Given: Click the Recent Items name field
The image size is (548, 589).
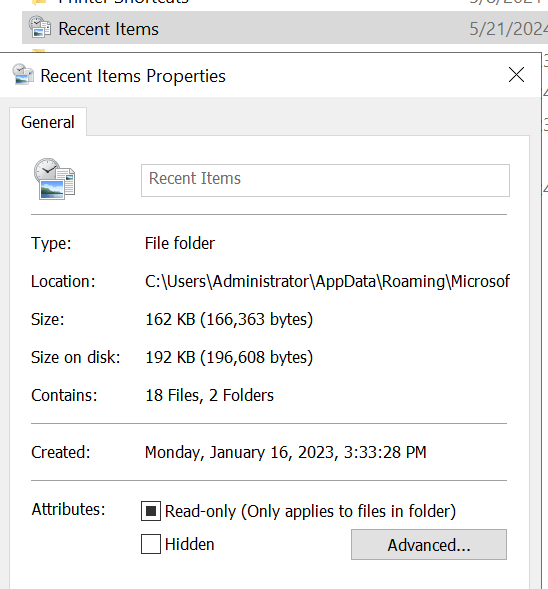Looking at the screenshot, I should click(325, 180).
